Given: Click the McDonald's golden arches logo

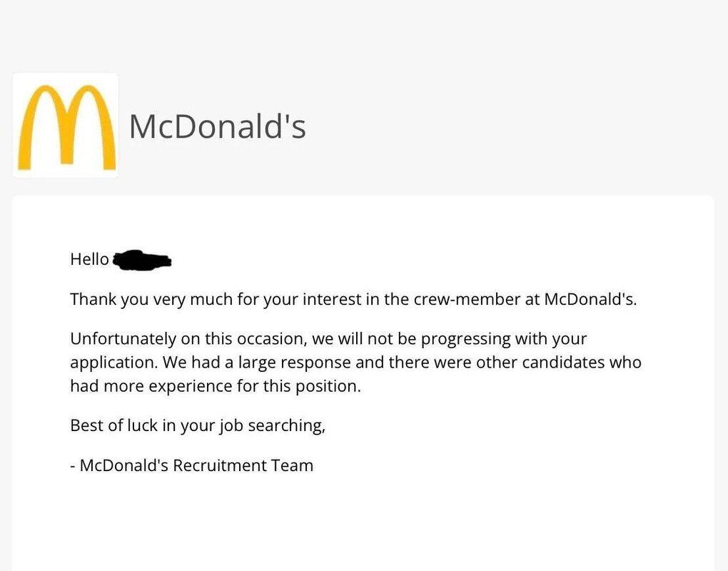Looking at the screenshot, I should (x=65, y=126).
